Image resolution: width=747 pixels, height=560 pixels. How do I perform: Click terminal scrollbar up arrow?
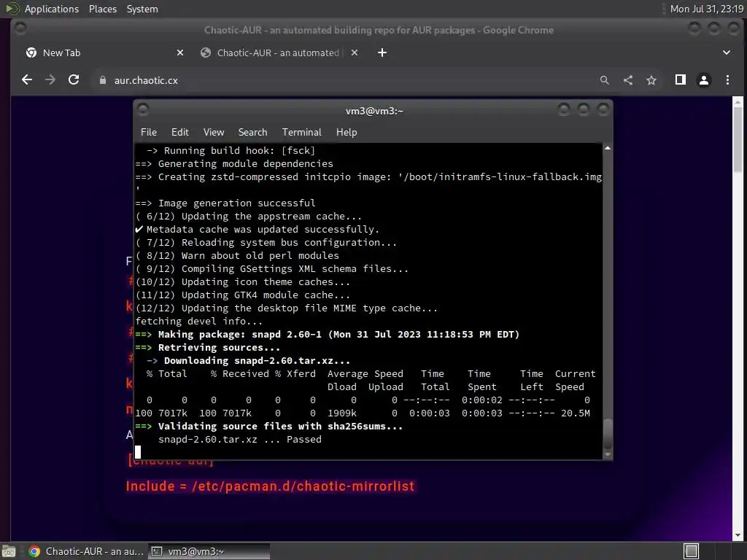click(608, 149)
